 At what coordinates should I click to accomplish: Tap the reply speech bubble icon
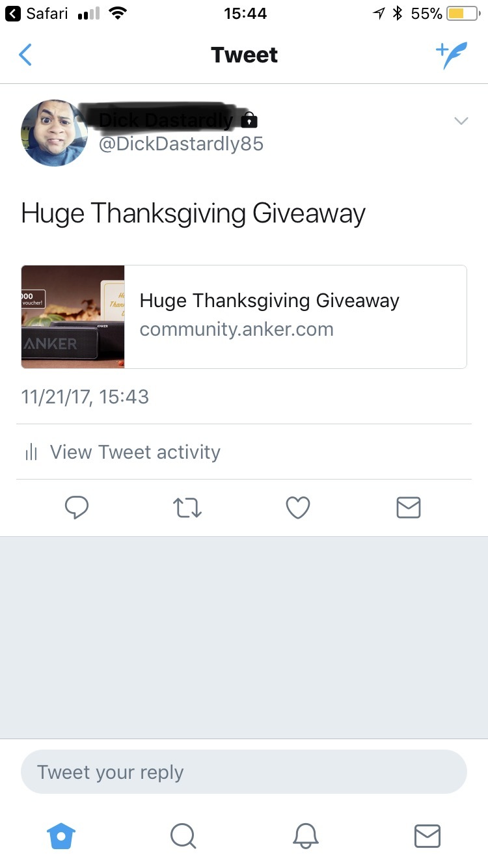coord(77,508)
